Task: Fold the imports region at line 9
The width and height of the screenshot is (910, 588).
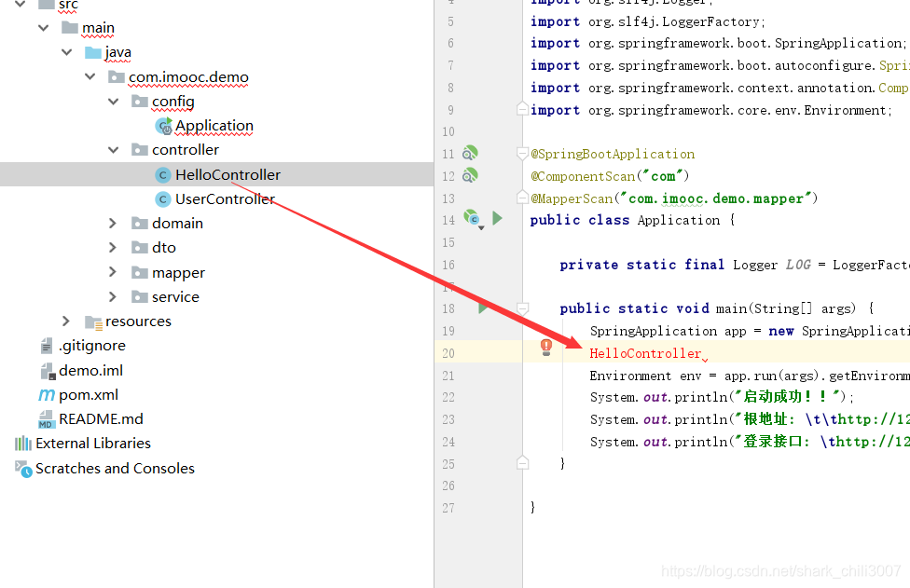Action: pos(522,108)
